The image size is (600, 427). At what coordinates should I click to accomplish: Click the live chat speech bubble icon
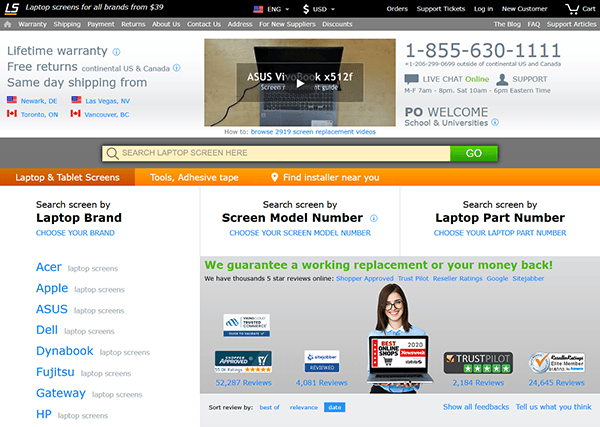[x=411, y=79]
